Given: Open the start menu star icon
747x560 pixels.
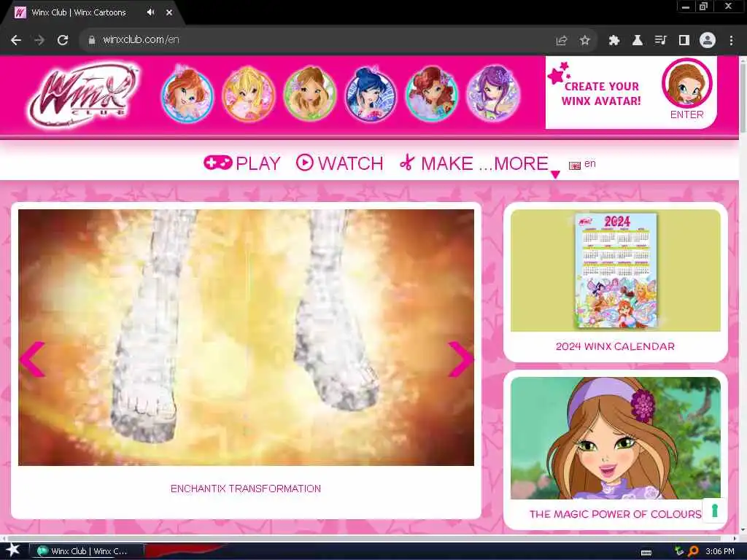Looking at the screenshot, I should click(x=12, y=550).
